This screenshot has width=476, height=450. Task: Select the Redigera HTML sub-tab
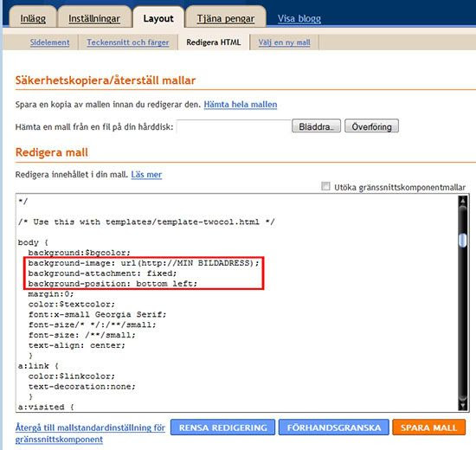click(214, 42)
